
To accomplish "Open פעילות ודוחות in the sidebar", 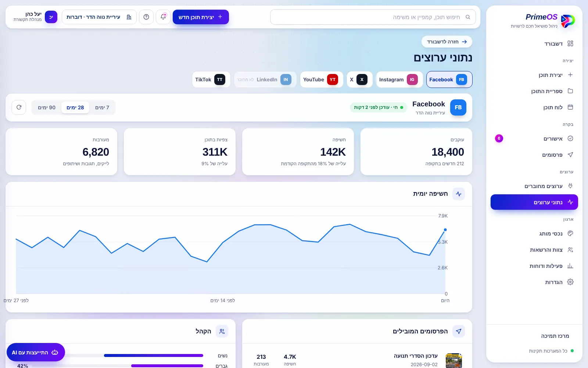I will coord(534,266).
